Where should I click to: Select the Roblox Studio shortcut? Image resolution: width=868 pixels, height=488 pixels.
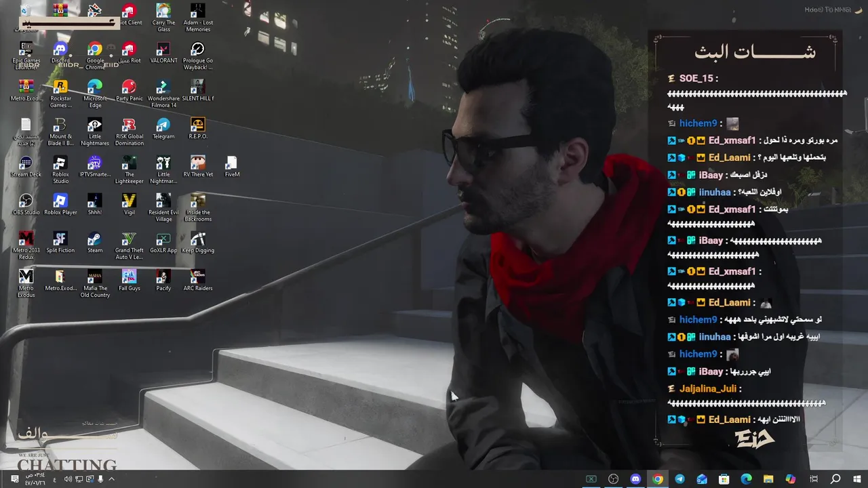click(60, 169)
